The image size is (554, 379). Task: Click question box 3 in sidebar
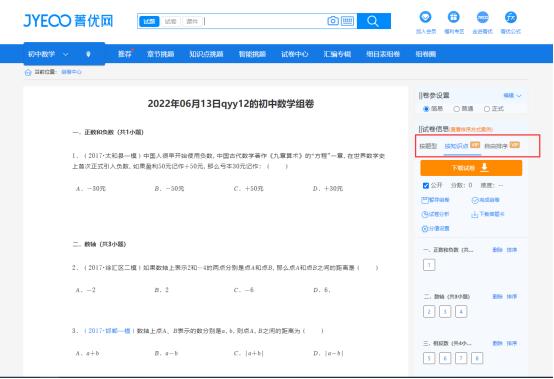pyautogui.click(x=445, y=312)
